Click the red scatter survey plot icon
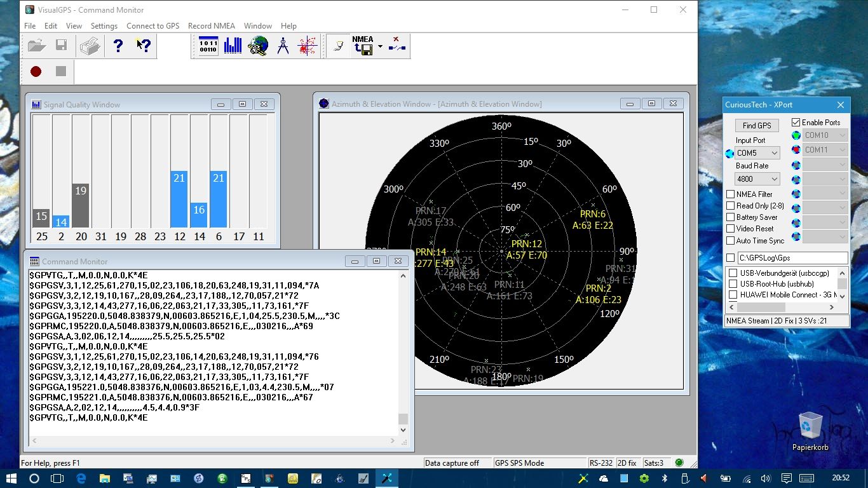868x488 pixels. pos(308,46)
